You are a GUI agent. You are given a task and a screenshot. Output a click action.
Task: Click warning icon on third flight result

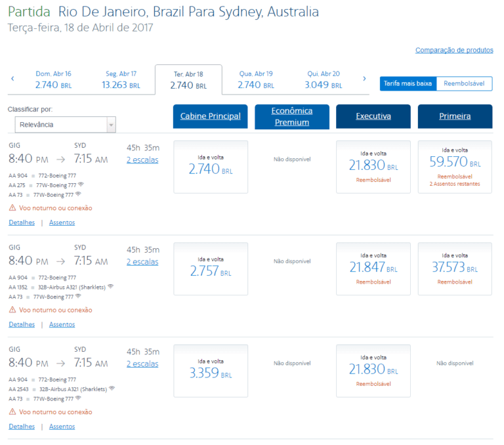coord(12,412)
